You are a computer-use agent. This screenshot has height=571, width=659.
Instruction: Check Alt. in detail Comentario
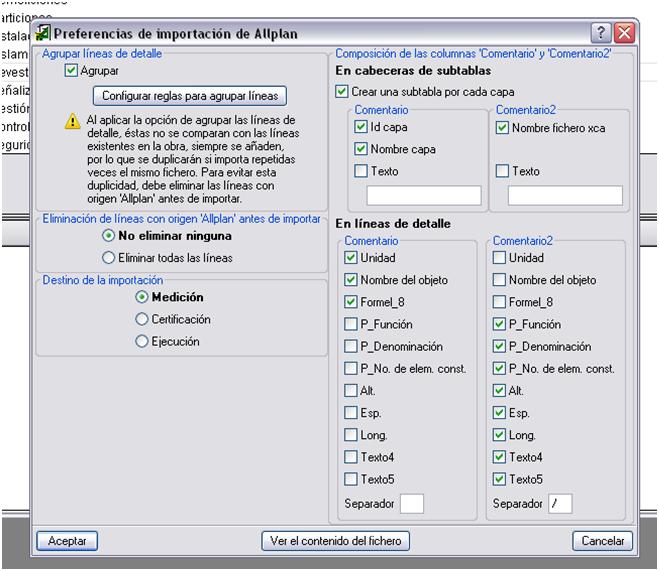pyautogui.click(x=351, y=390)
